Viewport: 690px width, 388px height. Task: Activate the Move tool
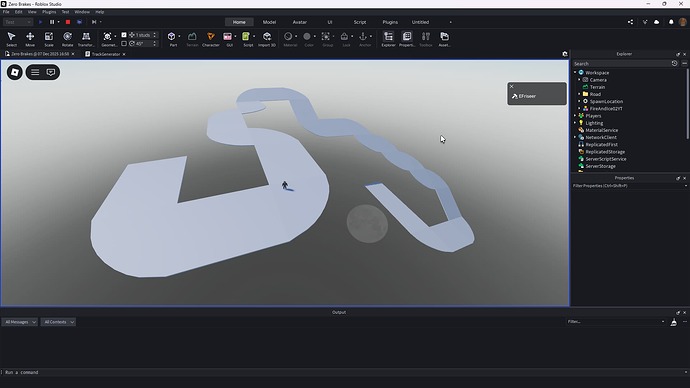[30, 39]
